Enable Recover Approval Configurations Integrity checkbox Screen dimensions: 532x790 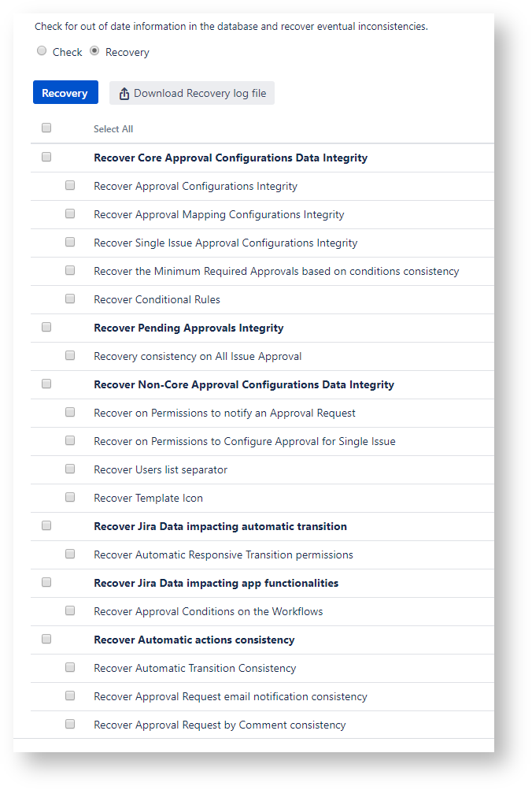[x=70, y=185]
